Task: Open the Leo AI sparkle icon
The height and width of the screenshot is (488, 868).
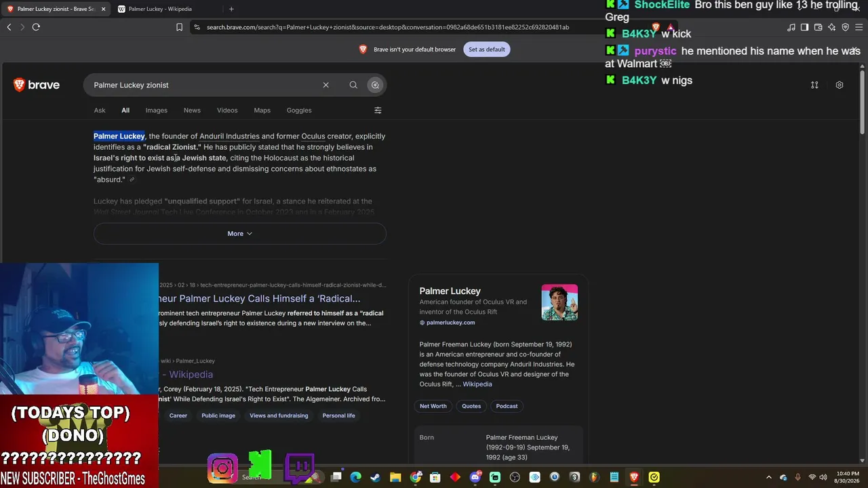Action: 832,27
